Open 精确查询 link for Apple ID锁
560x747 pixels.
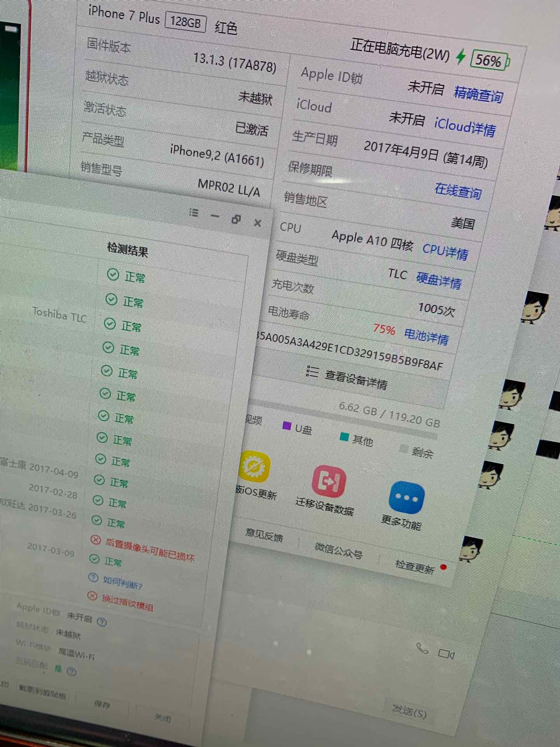click(479, 94)
